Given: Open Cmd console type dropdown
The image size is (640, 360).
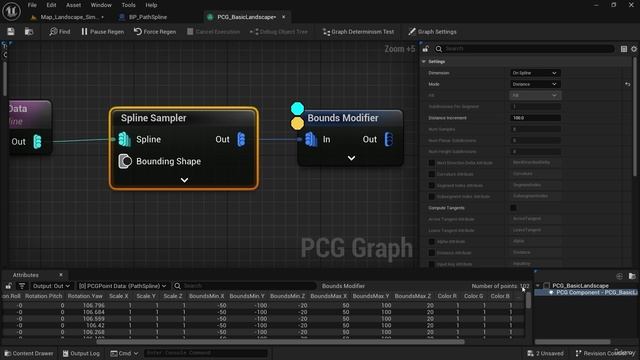Looking at the screenshot, I should pyautogui.click(x=124, y=353).
